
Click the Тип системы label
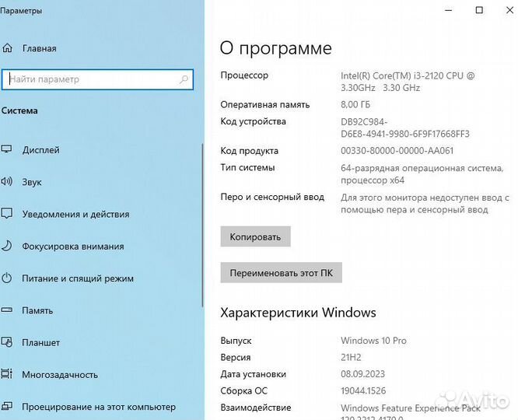pos(248,167)
